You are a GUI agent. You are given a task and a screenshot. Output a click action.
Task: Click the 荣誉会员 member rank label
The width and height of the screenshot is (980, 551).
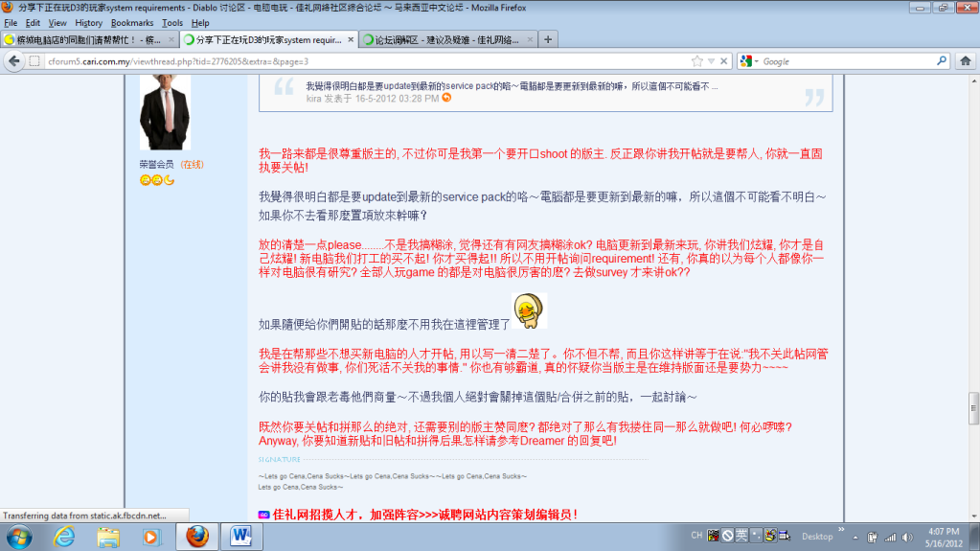[x=156, y=165]
